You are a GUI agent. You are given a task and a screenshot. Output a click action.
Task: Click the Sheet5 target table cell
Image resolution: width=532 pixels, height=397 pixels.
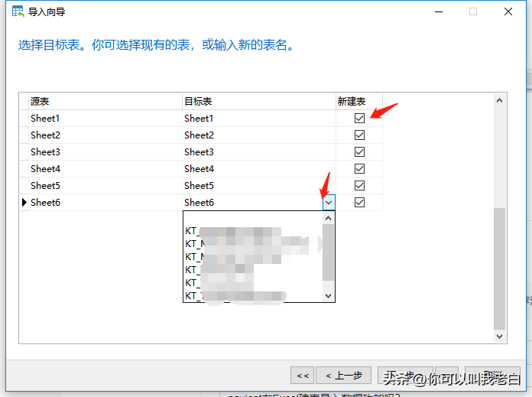click(x=259, y=185)
